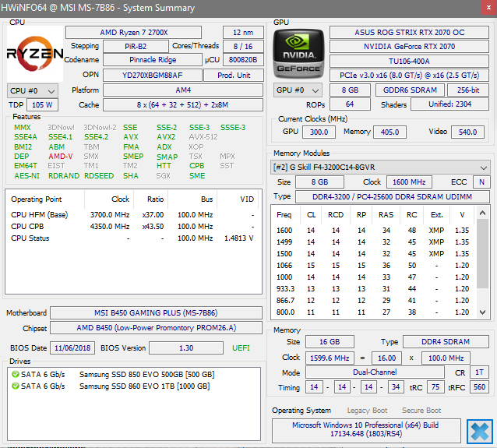Click the 12 nm process value
The width and height of the screenshot is (497, 448).
click(243, 33)
